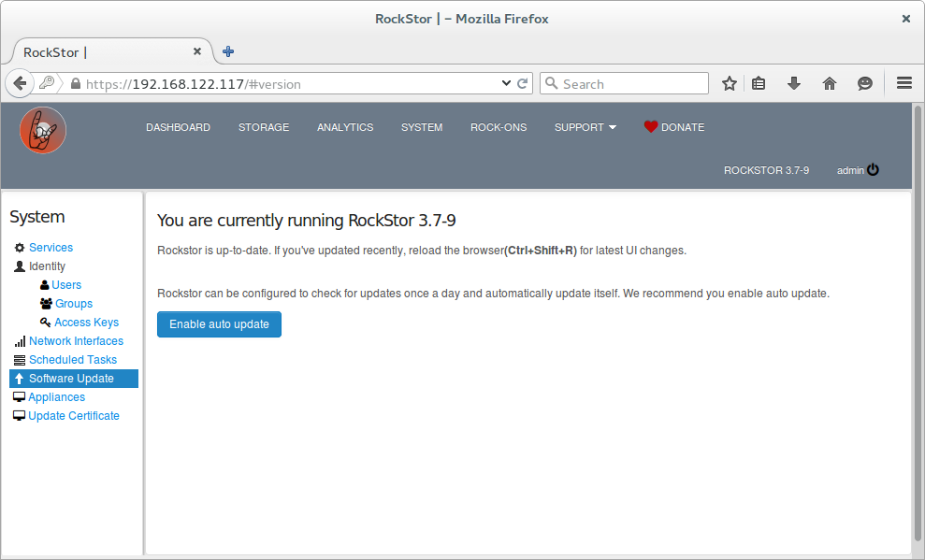Click the RockStor logo icon
The height and width of the screenshot is (560, 925).
coord(42,130)
